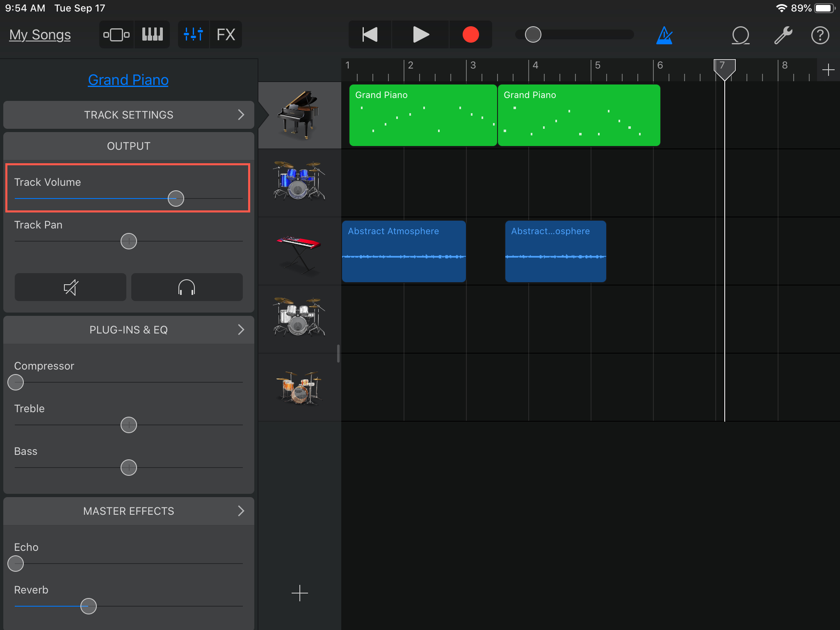Select the mixer/equalizer icon
Image resolution: width=840 pixels, height=630 pixels.
coord(192,34)
